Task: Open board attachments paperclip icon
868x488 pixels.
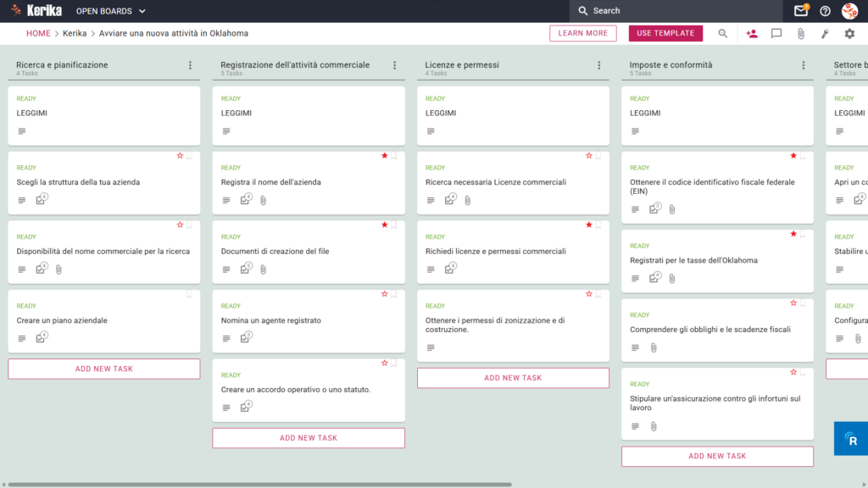Action: tap(800, 34)
